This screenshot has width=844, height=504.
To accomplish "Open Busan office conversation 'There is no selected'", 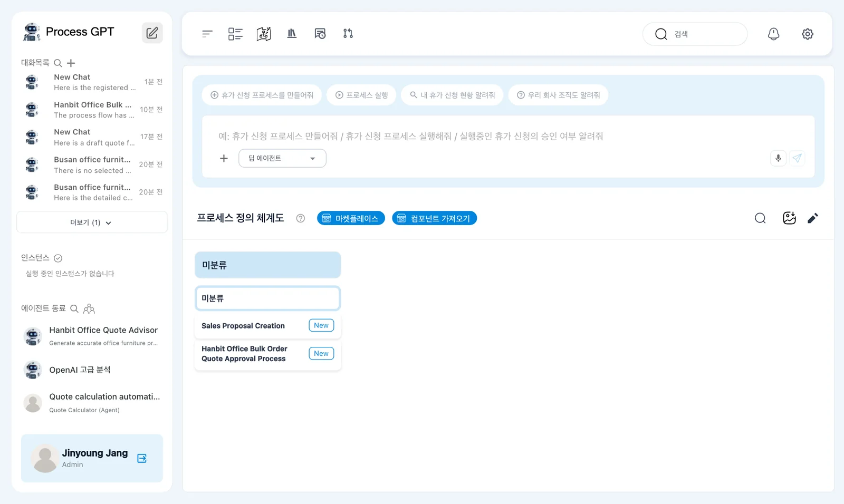I will pyautogui.click(x=92, y=165).
